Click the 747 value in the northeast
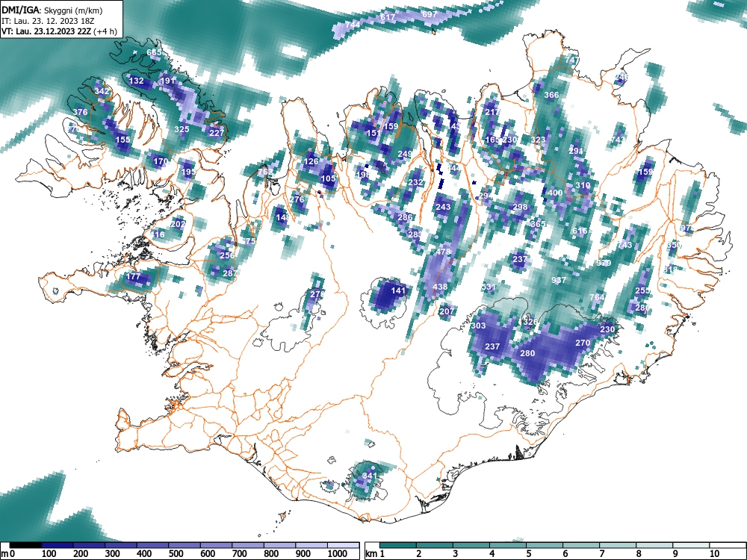747x560 pixels. (x=572, y=60)
